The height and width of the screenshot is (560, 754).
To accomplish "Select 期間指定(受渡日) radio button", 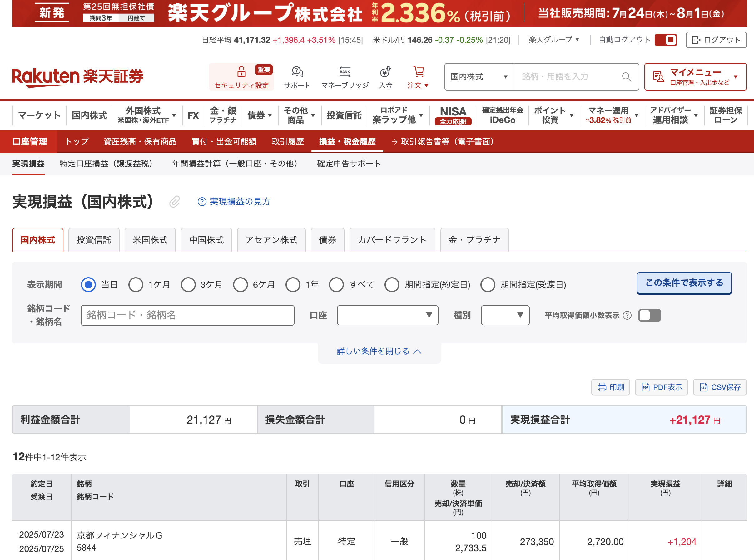I will point(488,285).
